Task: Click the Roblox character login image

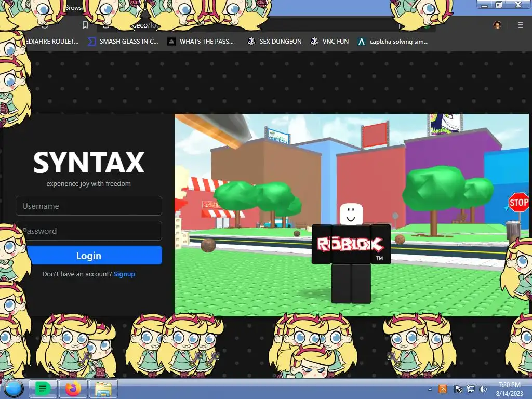Action: [352, 215]
